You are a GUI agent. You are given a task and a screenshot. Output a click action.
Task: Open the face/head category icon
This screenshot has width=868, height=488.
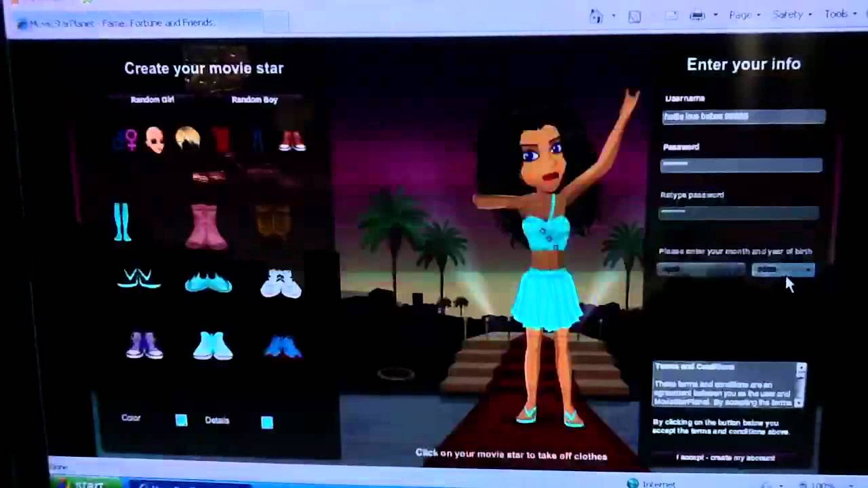[155, 140]
